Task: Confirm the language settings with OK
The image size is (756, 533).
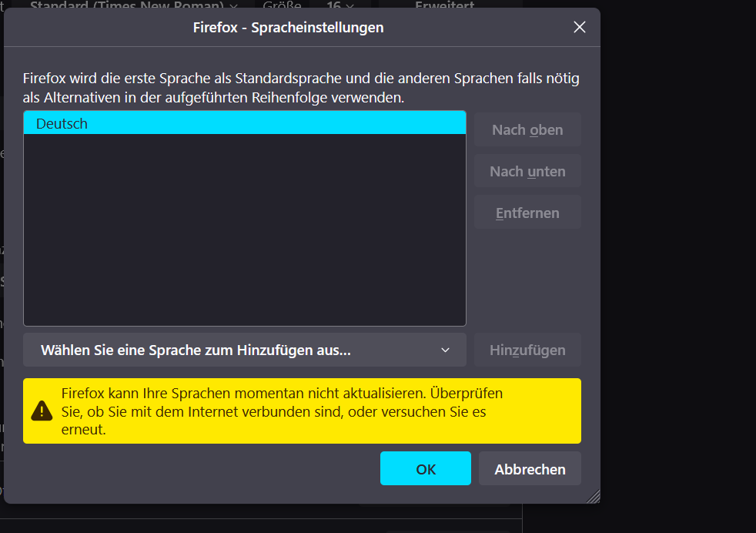Action: [425, 468]
